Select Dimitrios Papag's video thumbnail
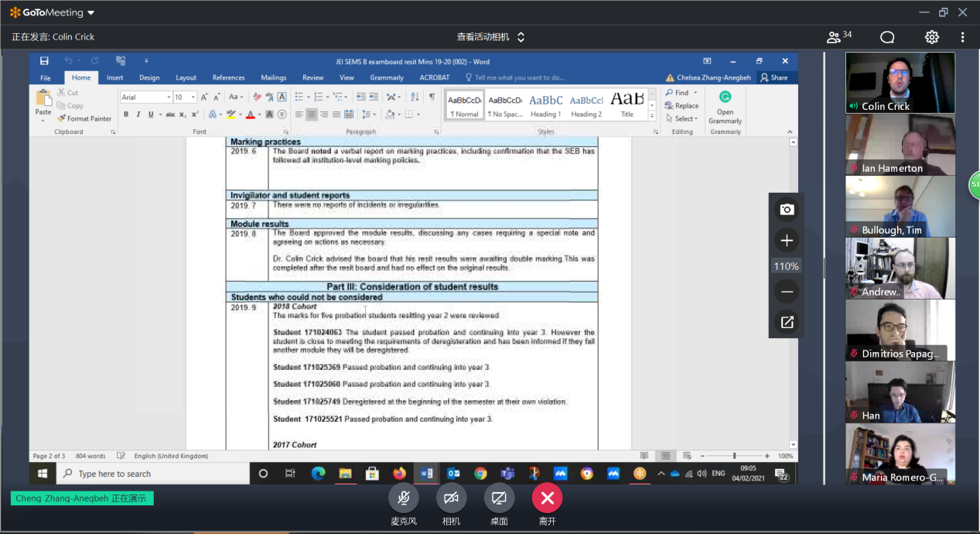Image resolution: width=980 pixels, height=534 pixels. [x=900, y=330]
